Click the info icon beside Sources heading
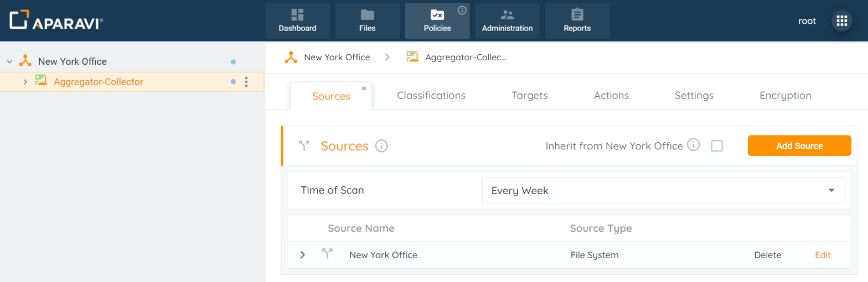Viewport: 868px width, 282px height. click(x=381, y=146)
